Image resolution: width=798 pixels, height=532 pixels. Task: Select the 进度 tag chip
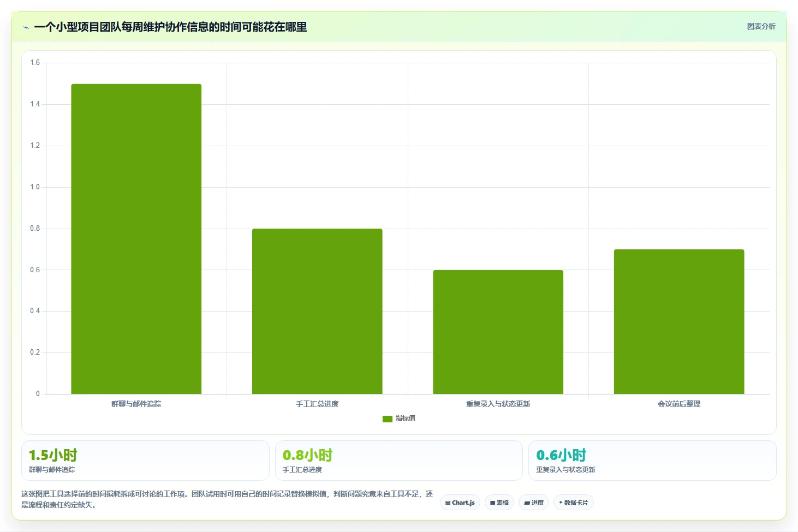point(534,503)
